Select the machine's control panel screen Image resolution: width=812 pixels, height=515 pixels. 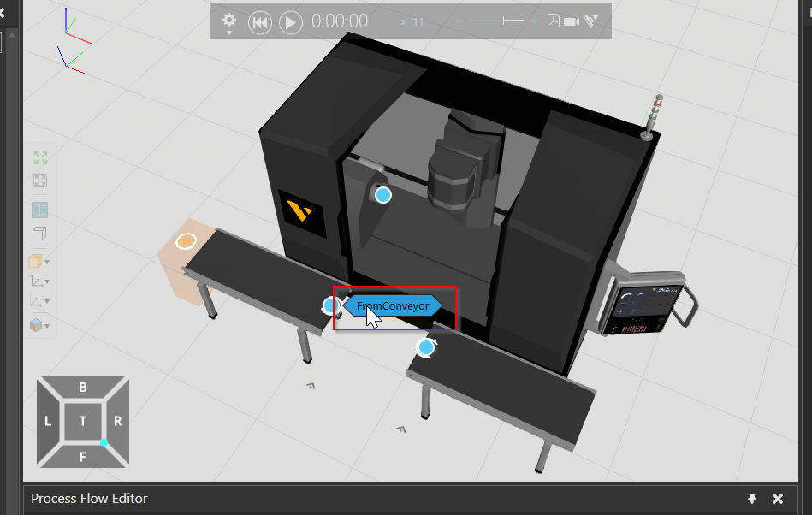coord(643,309)
